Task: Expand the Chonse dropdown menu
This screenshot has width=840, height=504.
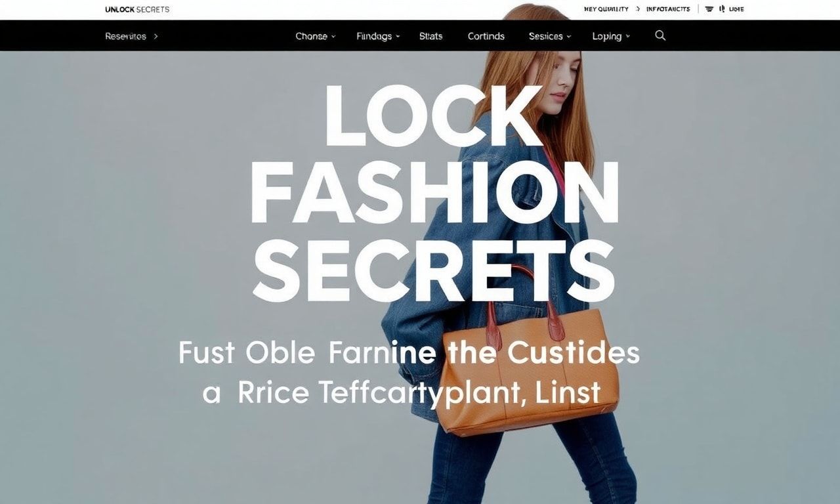Action: pos(316,36)
